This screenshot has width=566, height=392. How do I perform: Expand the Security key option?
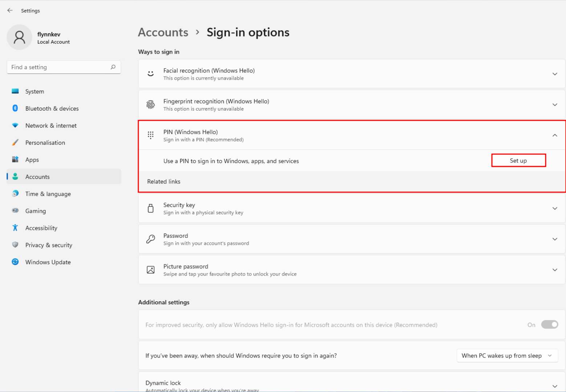(x=554, y=209)
